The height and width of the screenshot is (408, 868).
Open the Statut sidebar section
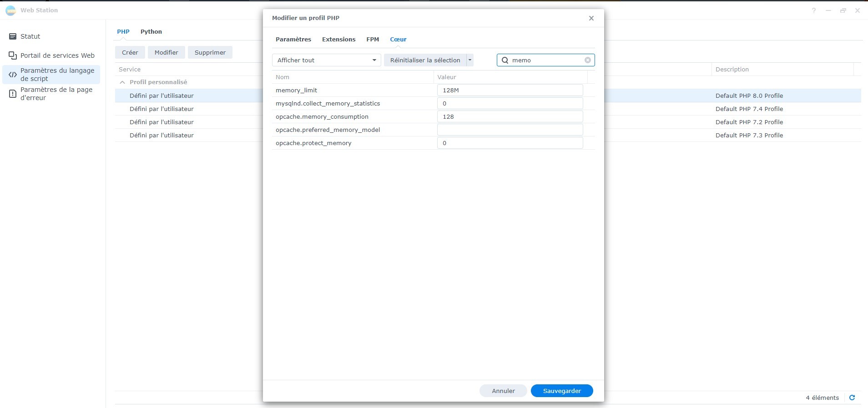[30, 36]
